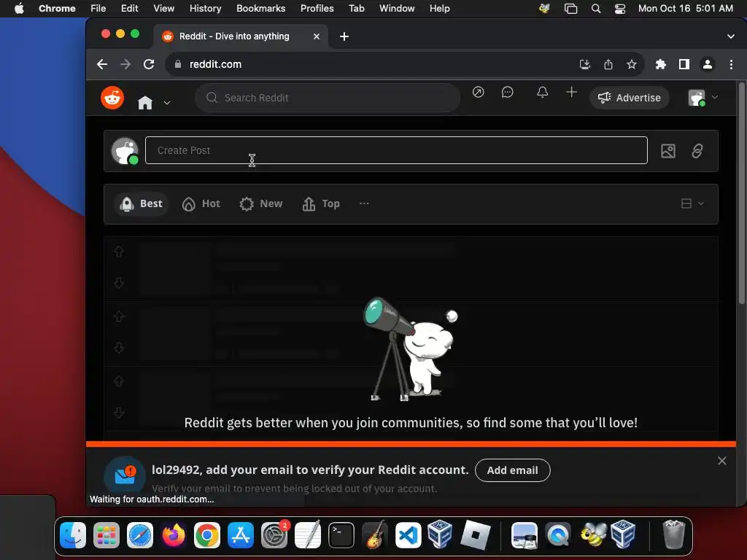Click the plus create post icon
Screen dimensions: 747x560
tap(571, 92)
